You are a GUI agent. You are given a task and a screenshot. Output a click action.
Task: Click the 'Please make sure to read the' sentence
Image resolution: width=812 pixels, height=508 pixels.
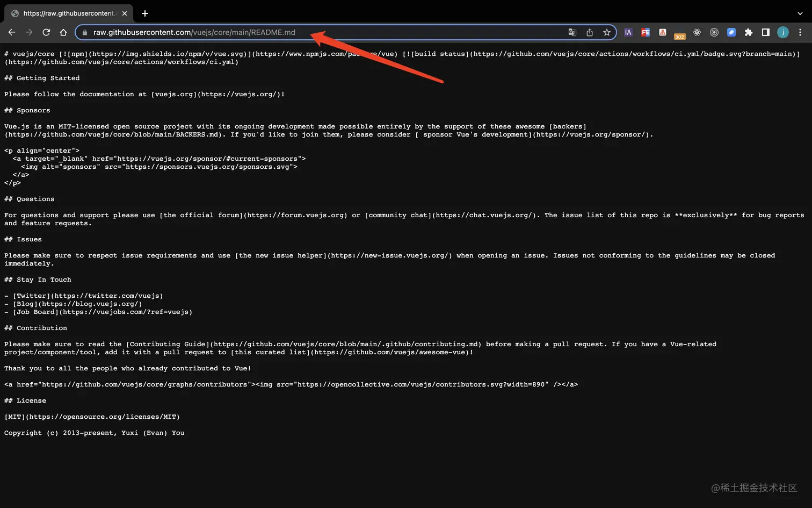click(x=360, y=348)
